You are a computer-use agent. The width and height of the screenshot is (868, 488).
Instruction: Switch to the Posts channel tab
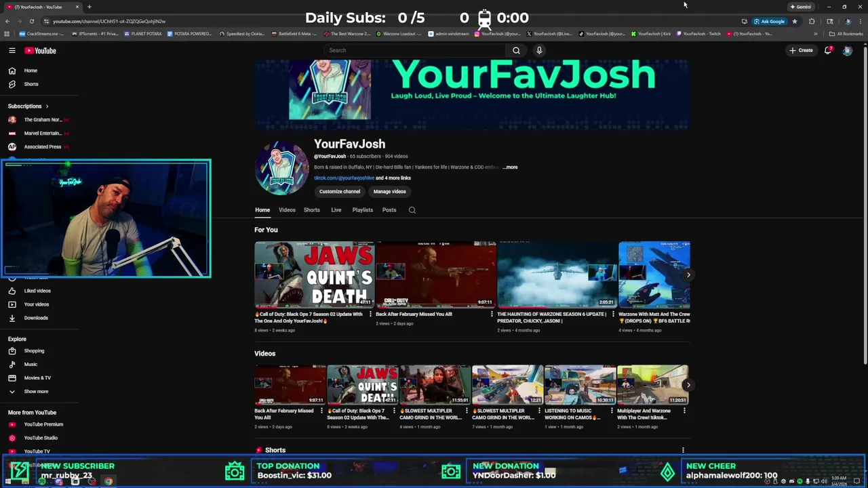(x=389, y=210)
